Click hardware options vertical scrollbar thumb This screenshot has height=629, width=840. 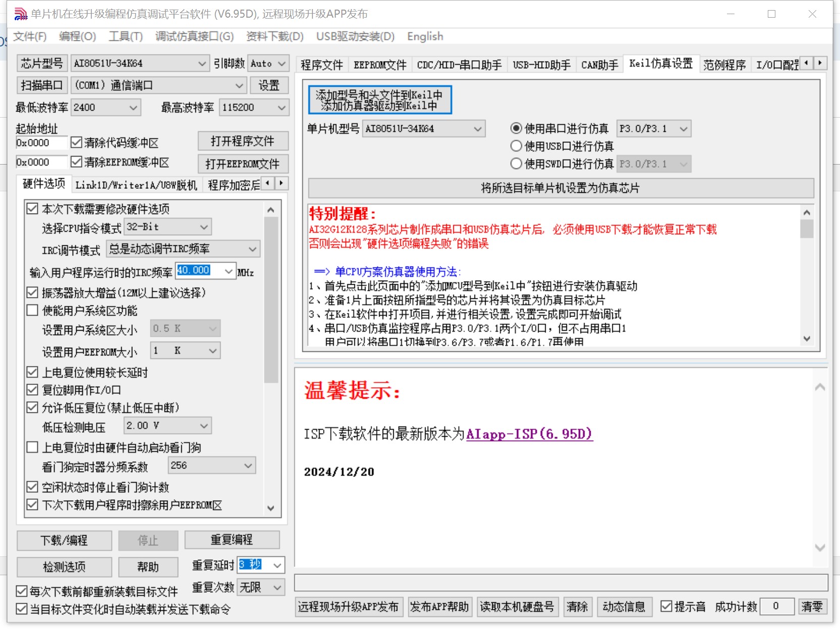pyautogui.click(x=271, y=300)
